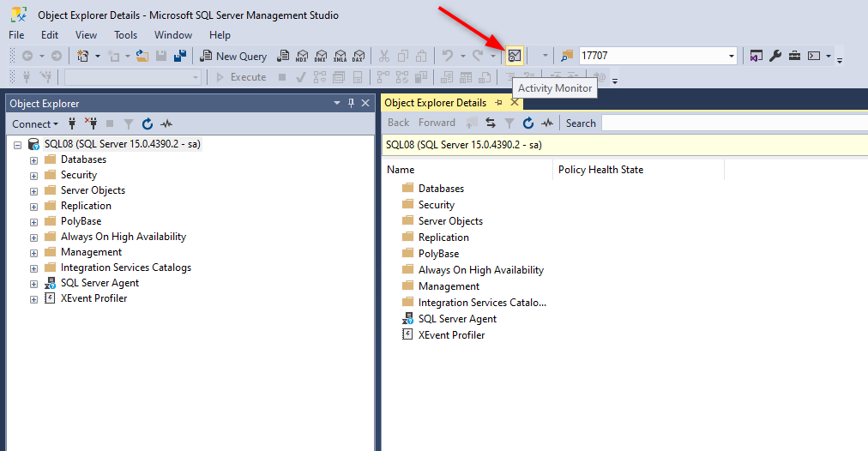
Task: Open Object Explorer window position dropdown
Action: (x=336, y=103)
